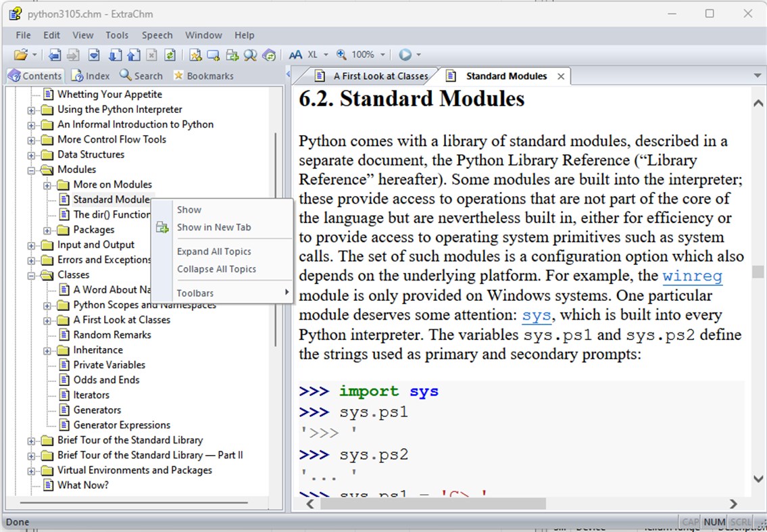Open the dropdown arrow beside Open folder
The height and width of the screenshot is (532, 767).
tap(34, 55)
